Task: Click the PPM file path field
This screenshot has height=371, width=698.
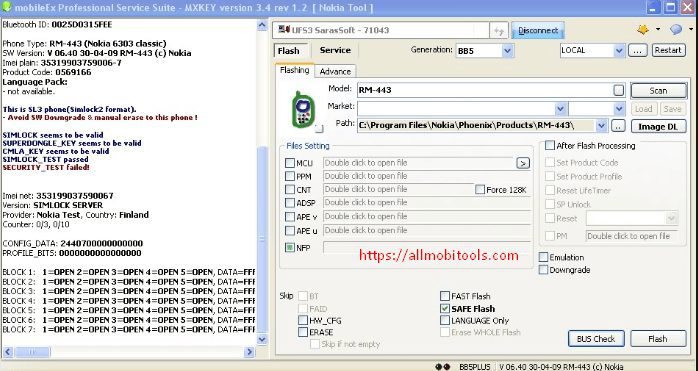Action: click(427, 176)
